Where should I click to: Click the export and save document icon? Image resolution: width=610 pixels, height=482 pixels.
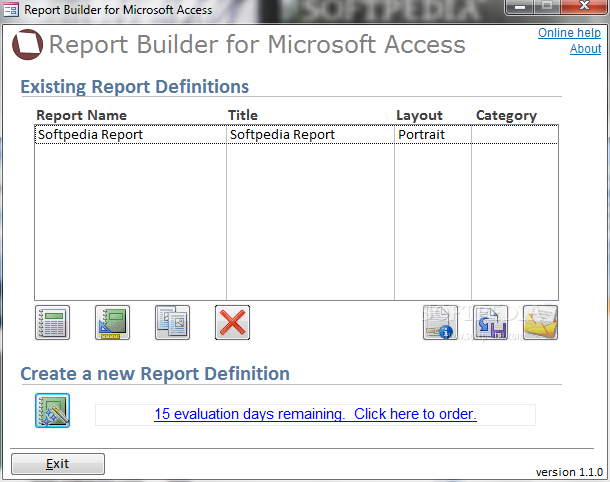(491, 323)
